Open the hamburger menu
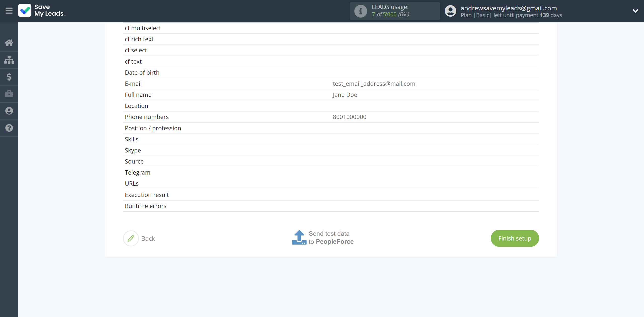The height and width of the screenshot is (317, 644). tap(9, 11)
